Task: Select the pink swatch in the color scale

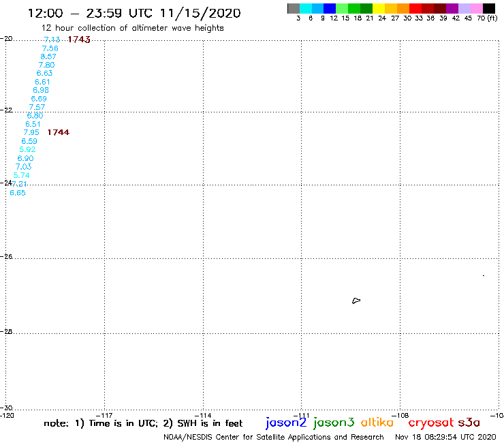Action: pos(477,8)
